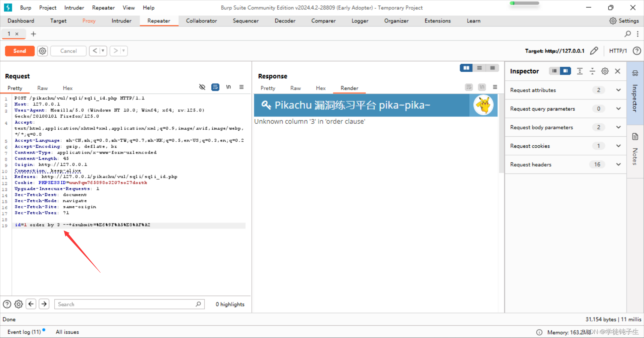Screen dimensions: 644x338
Task: Click the memory info icon
Action: coord(539,332)
